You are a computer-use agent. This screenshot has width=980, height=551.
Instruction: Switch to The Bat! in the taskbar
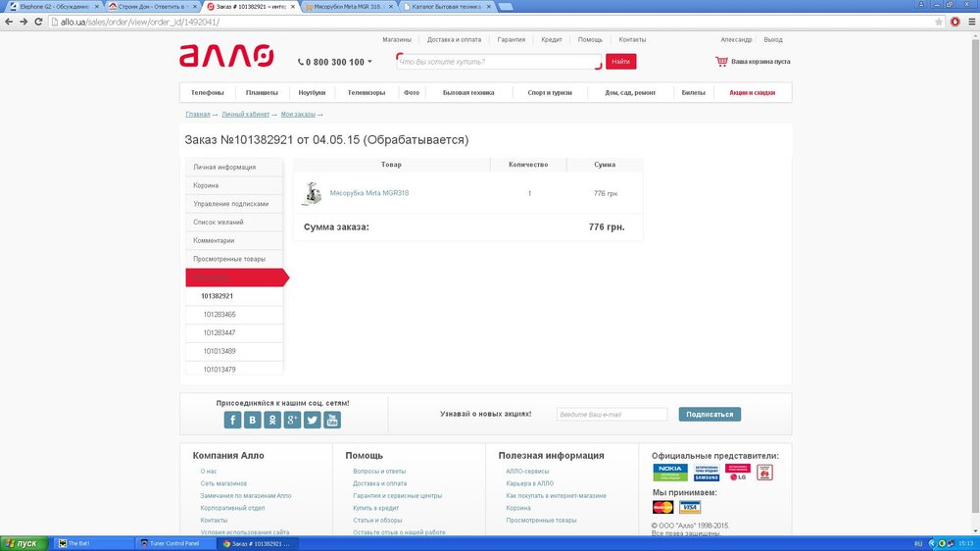tap(94, 543)
